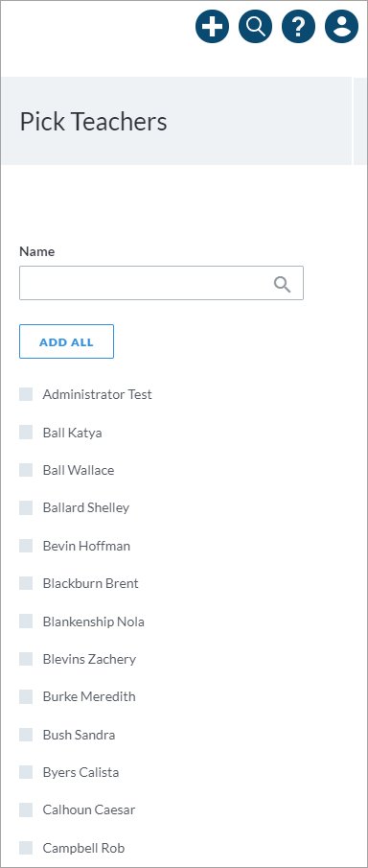The image size is (368, 868).
Task: Check the Administrator Test checkbox
Action: [x=26, y=394]
